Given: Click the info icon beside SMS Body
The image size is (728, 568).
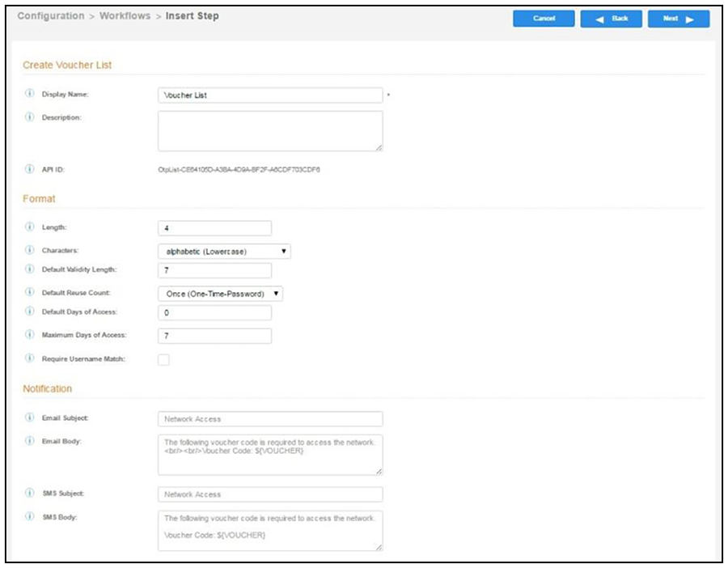Looking at the screenshot, I should pyautogui.click(x=29, y=516).
